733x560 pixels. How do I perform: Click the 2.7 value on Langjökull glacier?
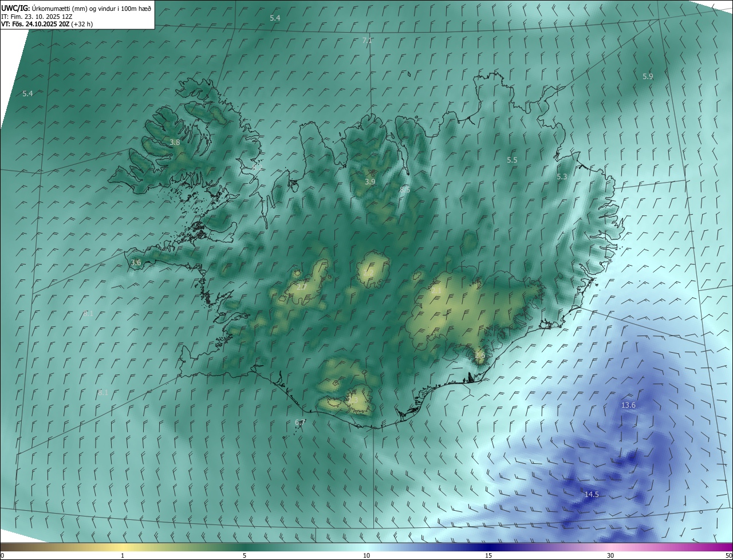[302, 287]
